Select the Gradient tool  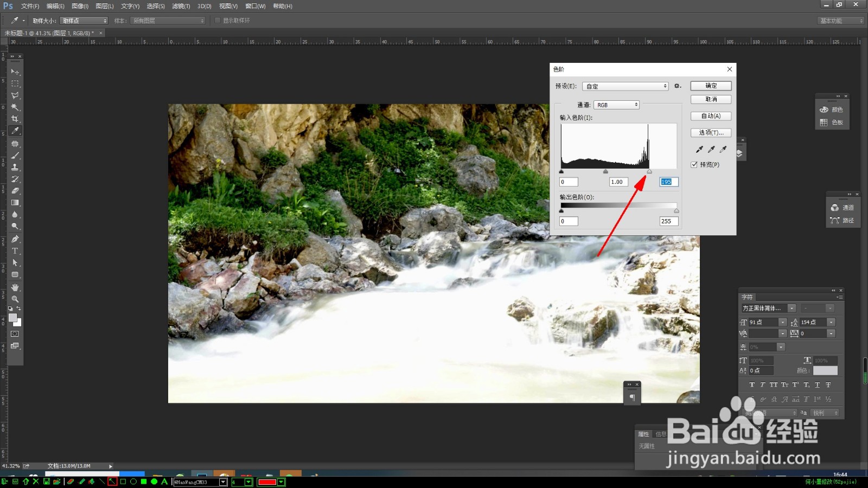15,203
